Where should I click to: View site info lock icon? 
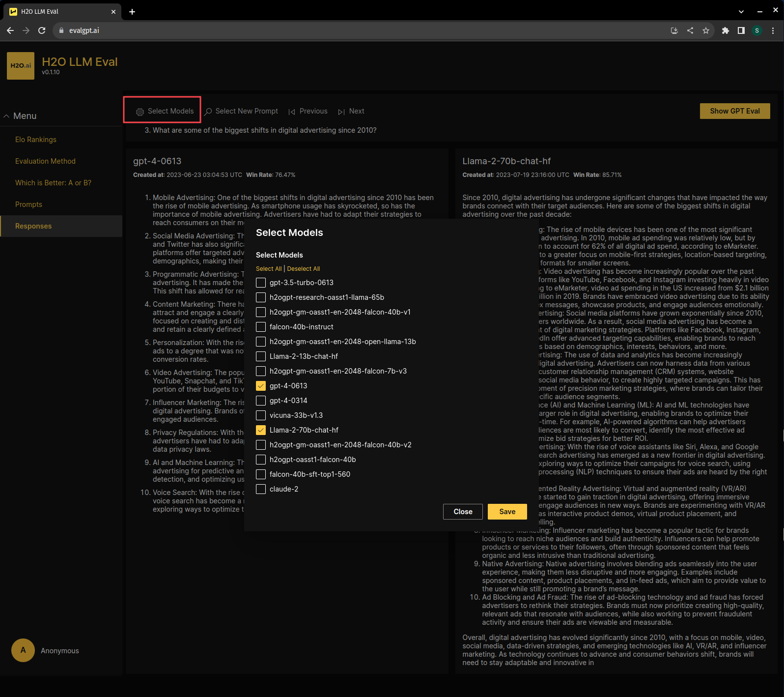(61, 30)
